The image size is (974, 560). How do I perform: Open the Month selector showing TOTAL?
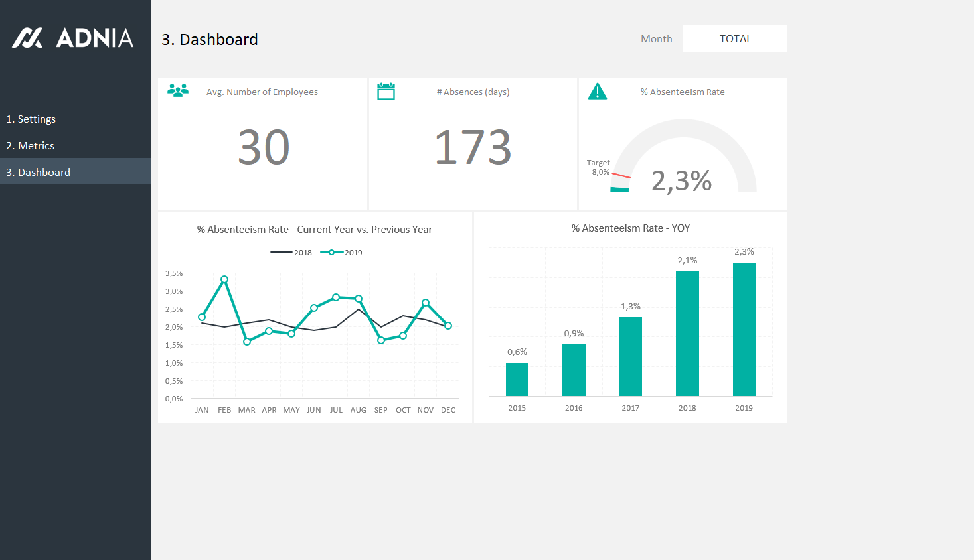[x=734, y=38]
